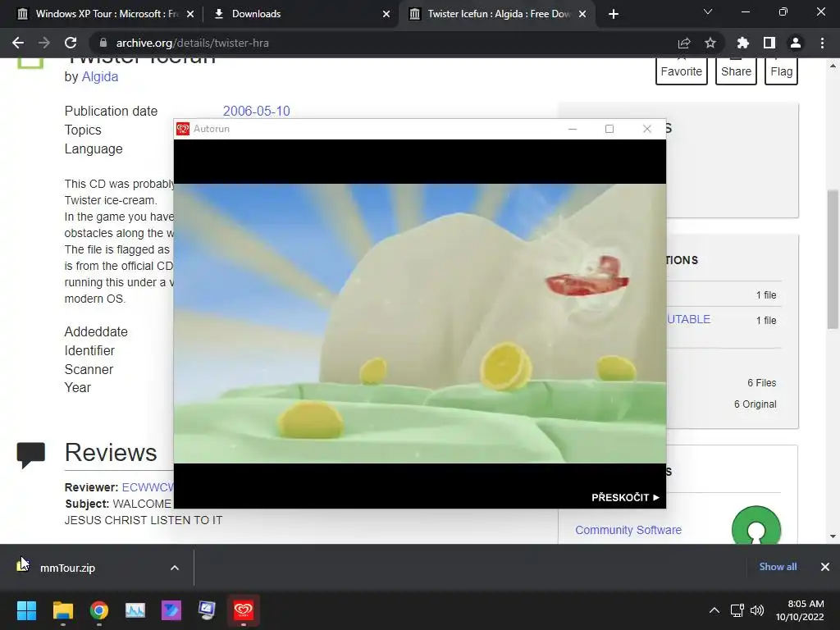Screen dimensions: 840x630
Task: Click the Favorite button
Action: (x=682, y=71)
